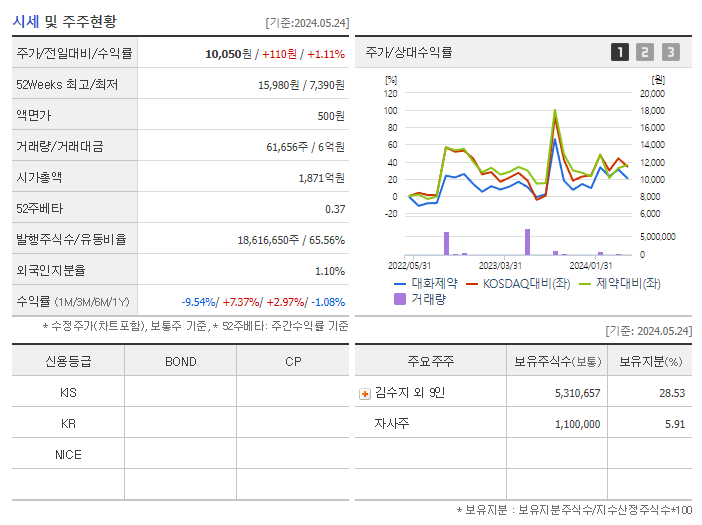This screenshot has width=702, height=525.
Task: Click the value 18,616,650주 / 65.56%
Action: point(291,240)
